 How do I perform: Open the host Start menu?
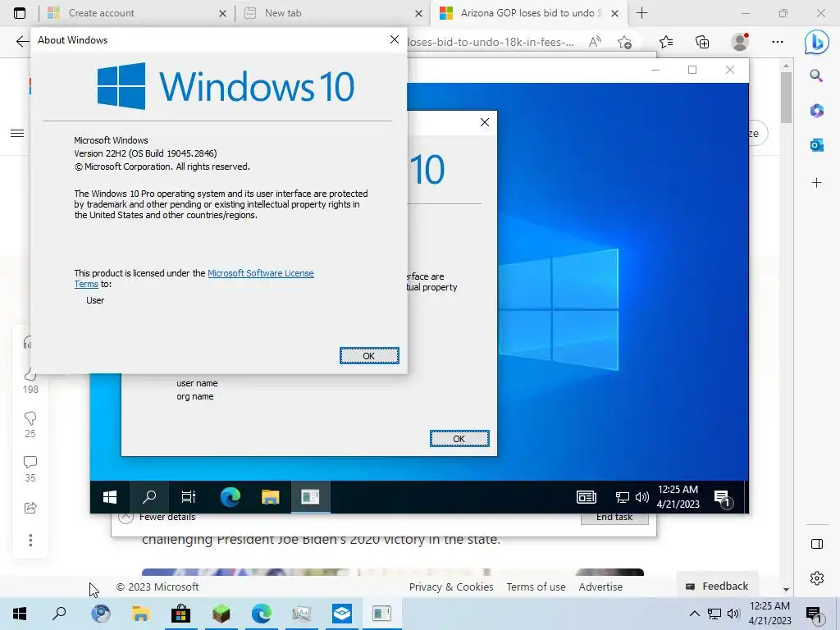20,614
